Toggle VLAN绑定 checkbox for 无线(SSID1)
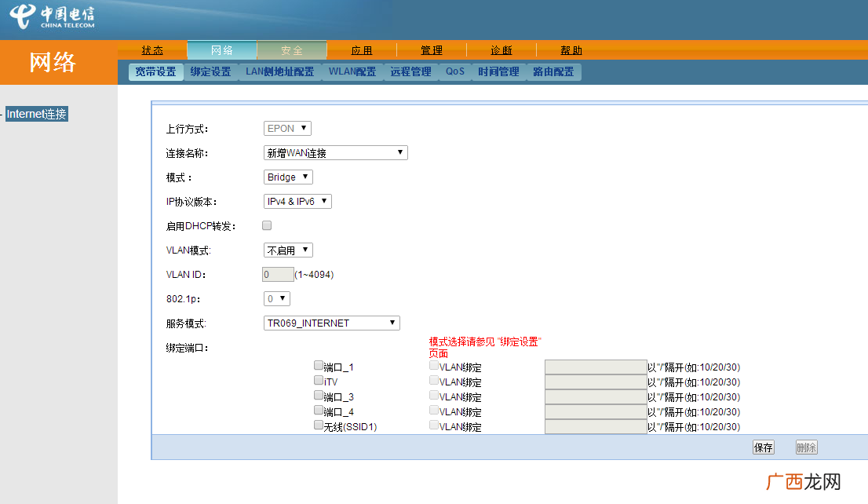 coord(434,425)
